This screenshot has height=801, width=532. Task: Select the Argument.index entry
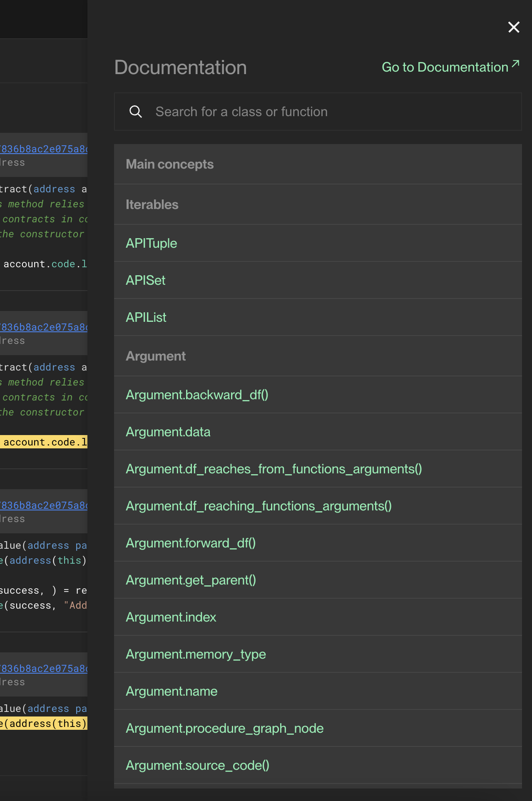[x=171, y=617]
